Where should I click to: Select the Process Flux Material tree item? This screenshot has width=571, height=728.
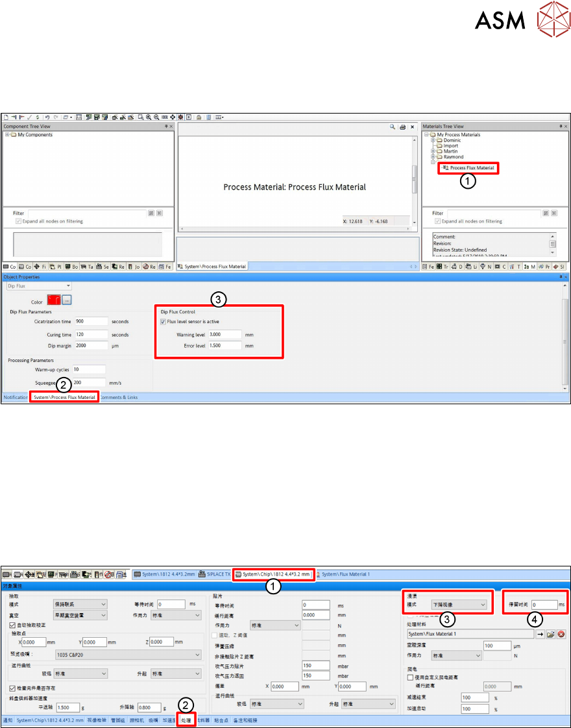pyautogui.click(x=472, y=167)
